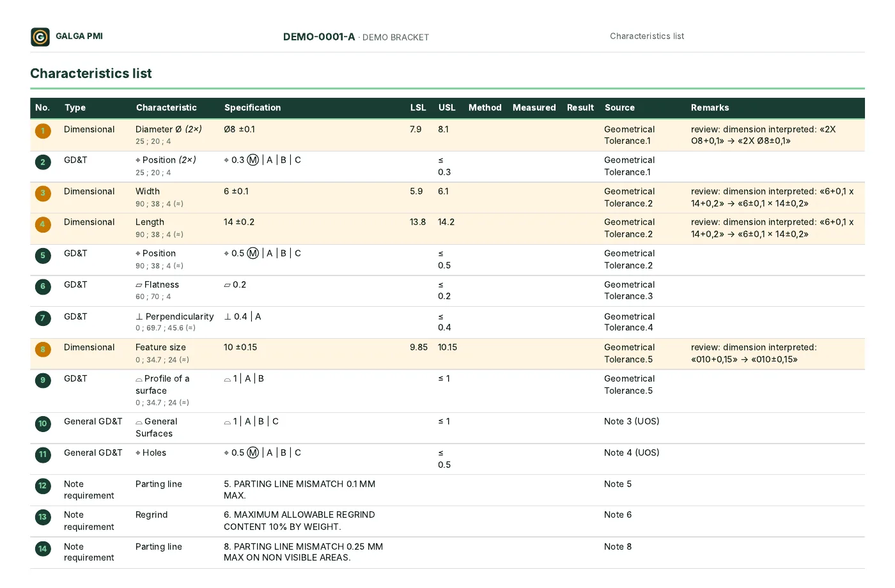This screenshot has width=895, height=588.
Task: Click the Width characteristic cell
Action: tap(148, 192)
